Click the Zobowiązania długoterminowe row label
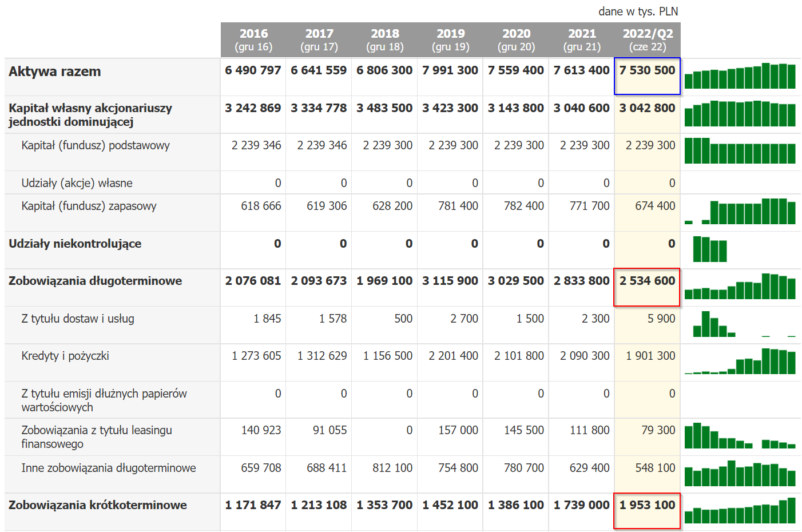This screenshot has height=532, width=802. [x=95, y=281]
